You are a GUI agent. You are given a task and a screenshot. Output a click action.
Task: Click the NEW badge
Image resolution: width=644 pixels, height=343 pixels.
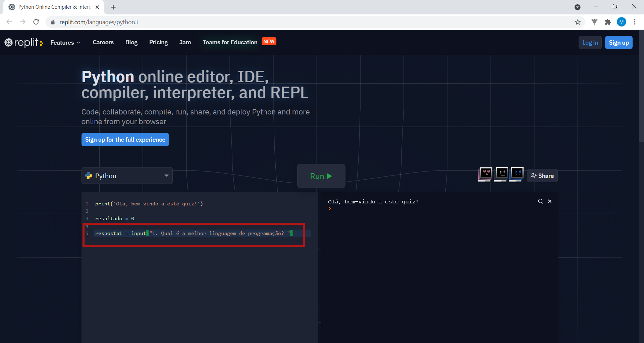tap(269, 41)
